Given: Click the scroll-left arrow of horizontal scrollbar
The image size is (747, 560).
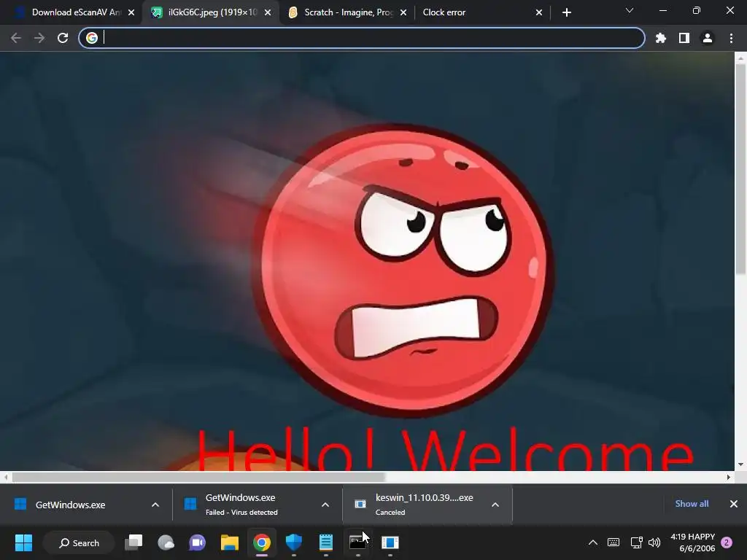Looking at the screenshot, I should tap(5, 477).
